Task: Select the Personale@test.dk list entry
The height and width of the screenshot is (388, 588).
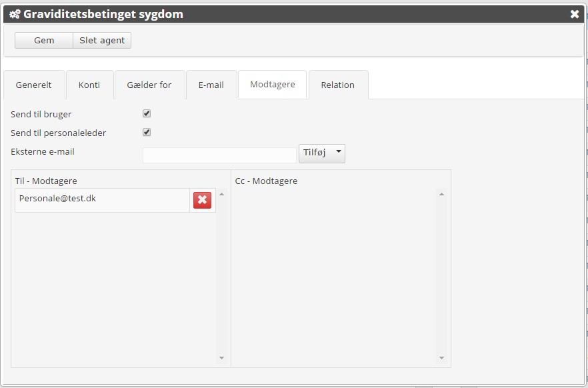Action: [x=100, y=199]
